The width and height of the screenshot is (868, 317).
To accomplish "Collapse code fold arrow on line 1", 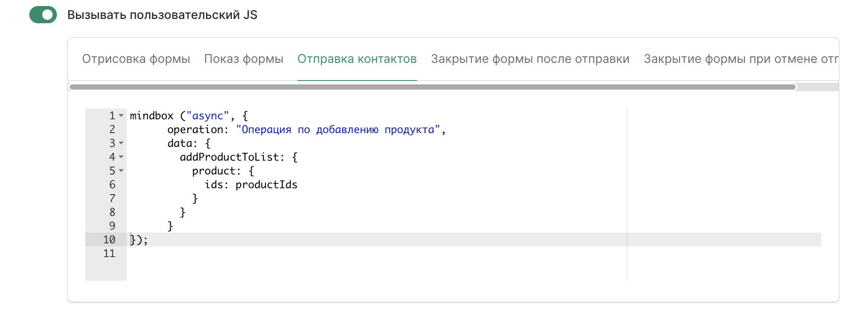I will pyautogui.click(x=121, y=115).
